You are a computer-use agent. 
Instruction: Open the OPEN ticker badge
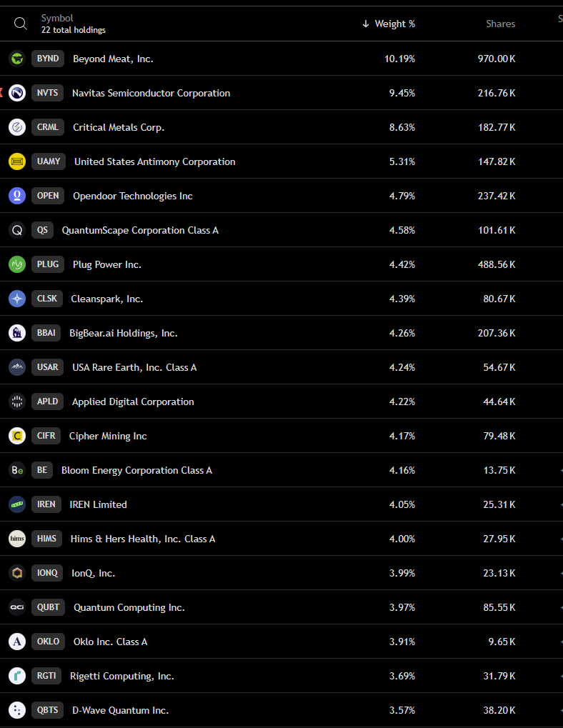48,196
